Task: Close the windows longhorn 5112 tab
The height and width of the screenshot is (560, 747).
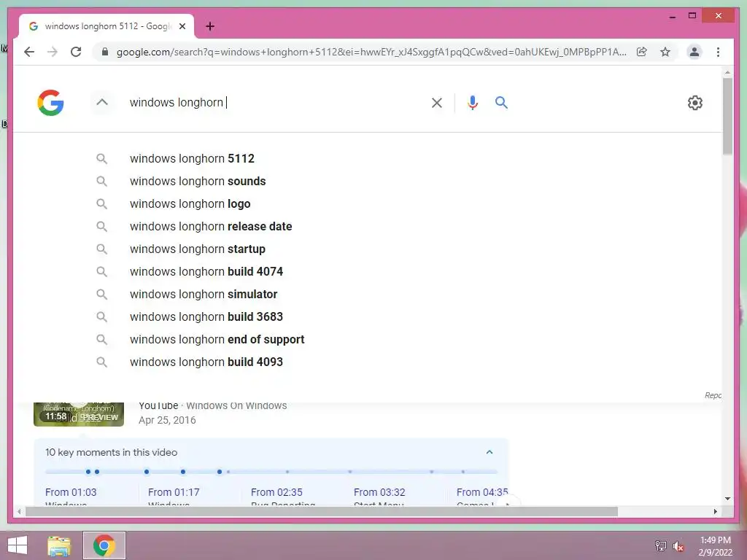Action: pyautogui.click(x=182, y=27)
